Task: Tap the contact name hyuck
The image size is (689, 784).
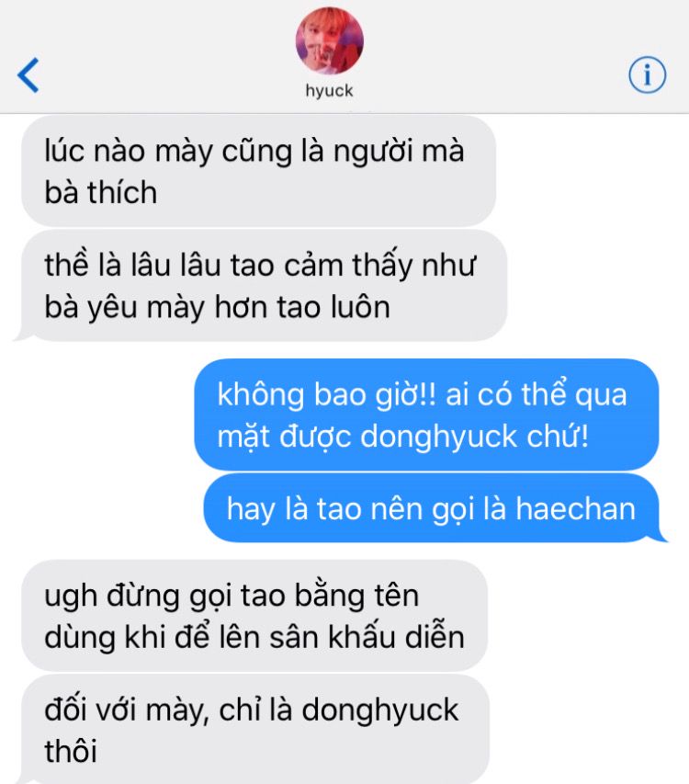Action: (x=329, y=91)
